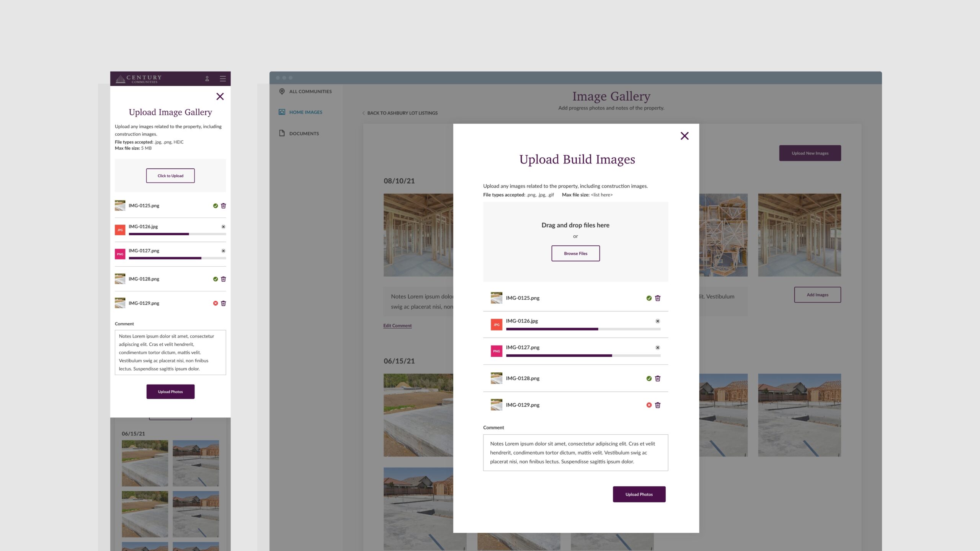Select IMG-0126.jpg filename in mobile list
The image size is (980, 551).
[143, 227]
